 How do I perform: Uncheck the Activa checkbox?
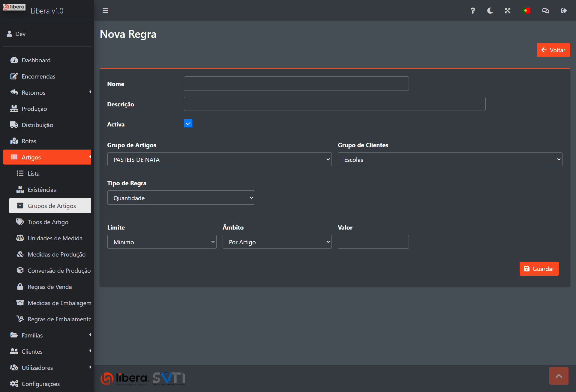pos(188,123)
